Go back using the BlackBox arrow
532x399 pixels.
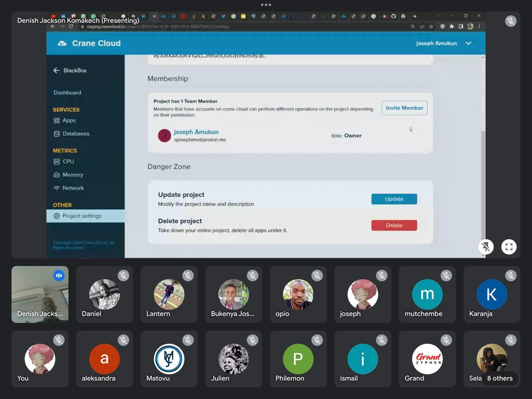(x=56, y=70)
